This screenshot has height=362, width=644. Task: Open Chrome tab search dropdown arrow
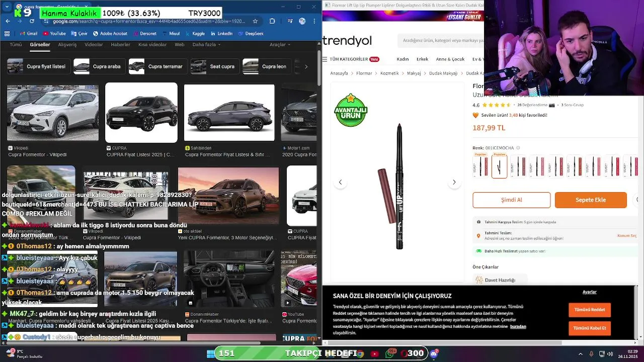click(x=7, y=7)
